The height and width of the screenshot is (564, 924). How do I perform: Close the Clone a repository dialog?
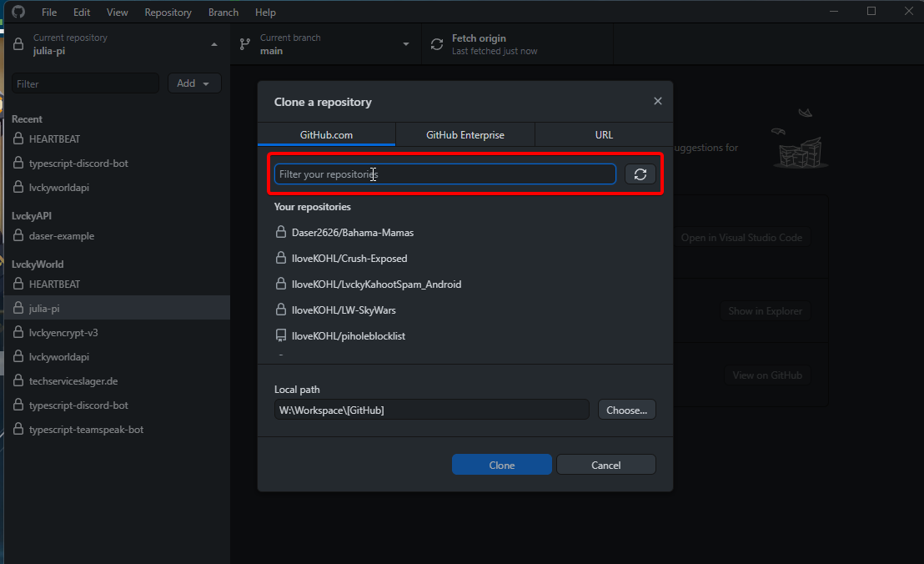click(657, 101)
